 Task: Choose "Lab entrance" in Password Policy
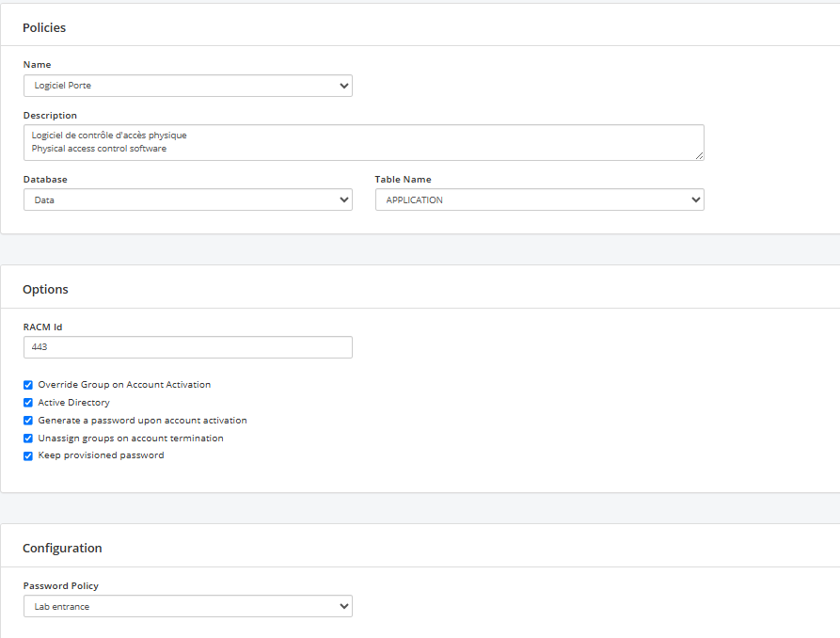(187, 606)
